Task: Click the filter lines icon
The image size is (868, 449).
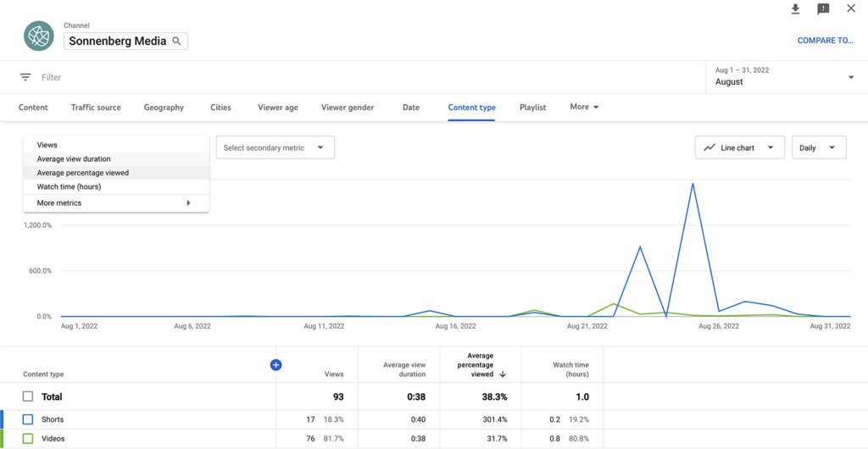Action: tap(25, 77)
